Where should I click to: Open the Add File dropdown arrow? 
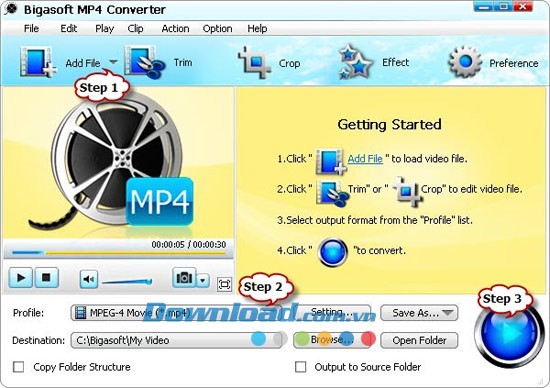(x=113, y=62)
